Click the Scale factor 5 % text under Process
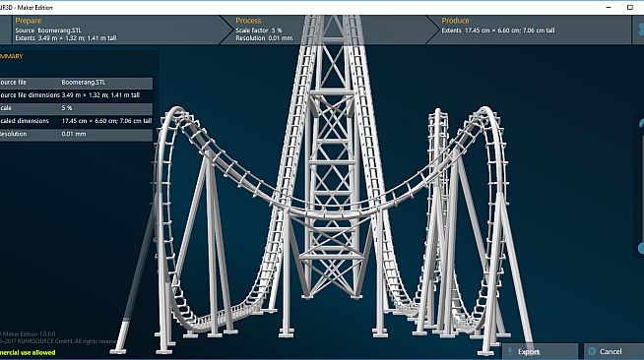 pos(259,30)
